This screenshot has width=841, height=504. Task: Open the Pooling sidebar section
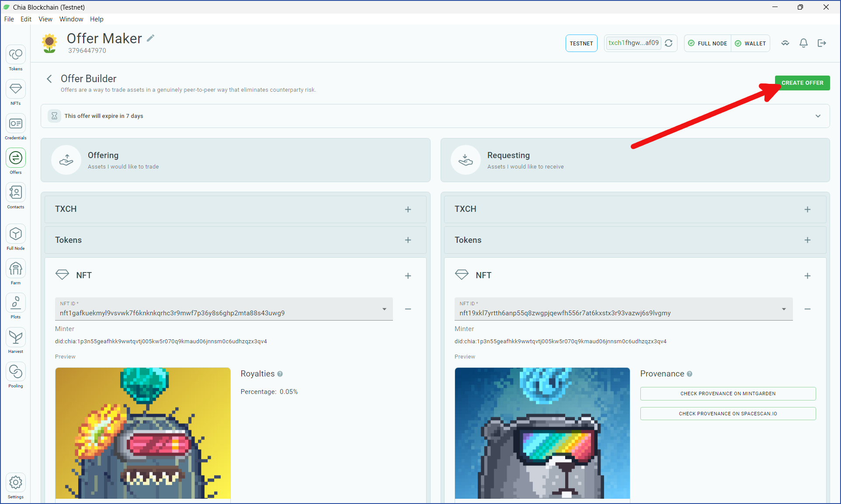[x=16, y=375]
